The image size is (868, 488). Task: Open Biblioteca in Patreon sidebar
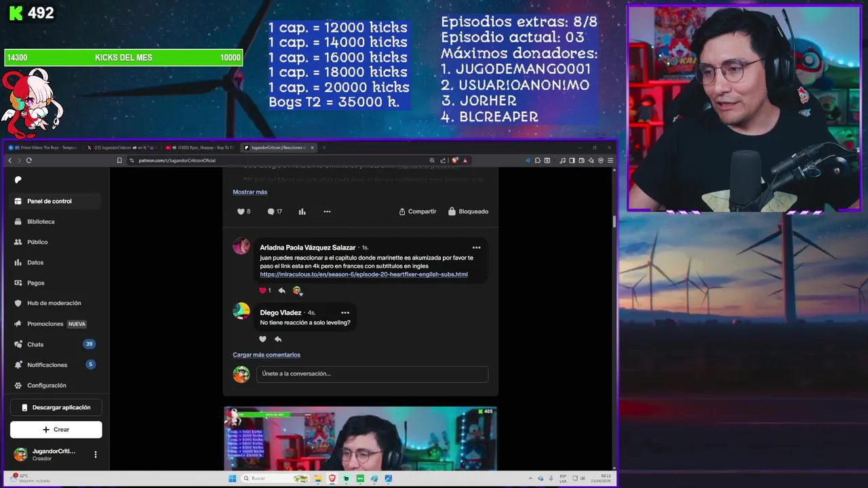coord(56,222)
